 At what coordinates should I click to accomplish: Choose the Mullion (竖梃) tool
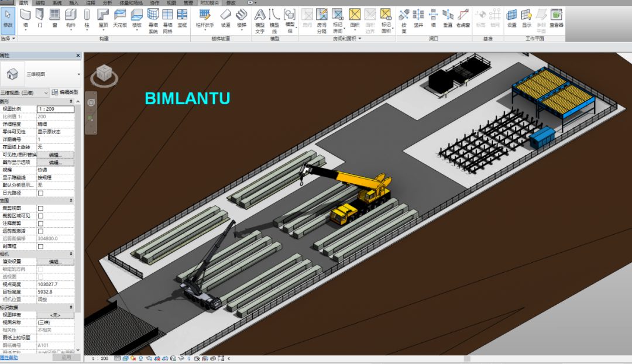pos(182,19)
